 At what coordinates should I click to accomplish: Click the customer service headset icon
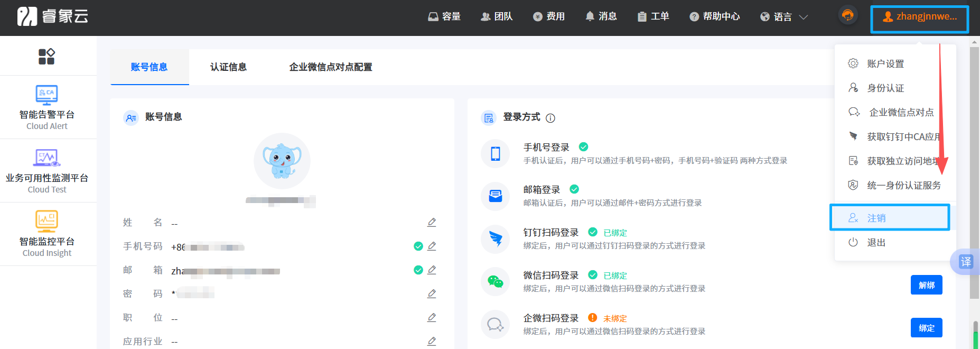click(847, 15)
